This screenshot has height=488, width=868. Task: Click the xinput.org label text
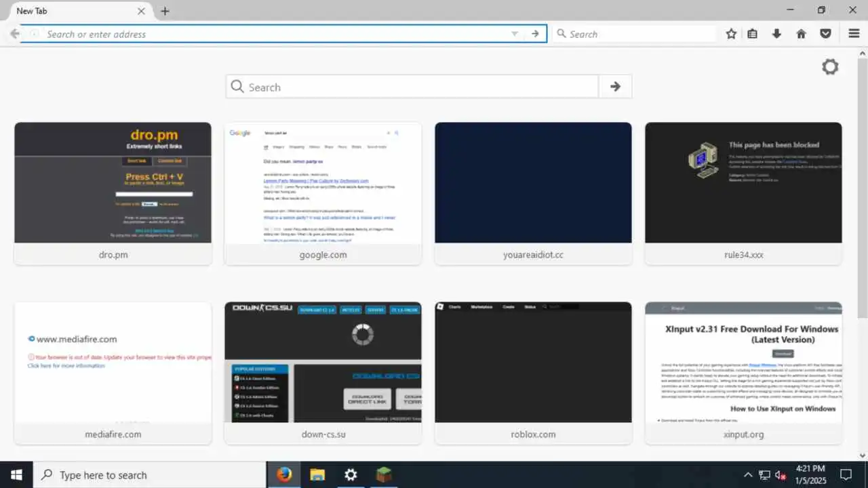743,434
